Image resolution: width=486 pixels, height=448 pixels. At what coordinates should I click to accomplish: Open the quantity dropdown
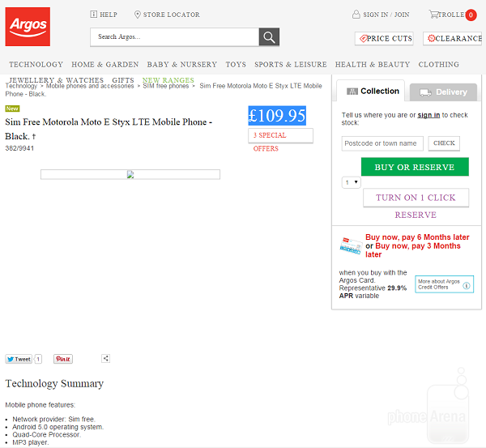tap(352, 182)
